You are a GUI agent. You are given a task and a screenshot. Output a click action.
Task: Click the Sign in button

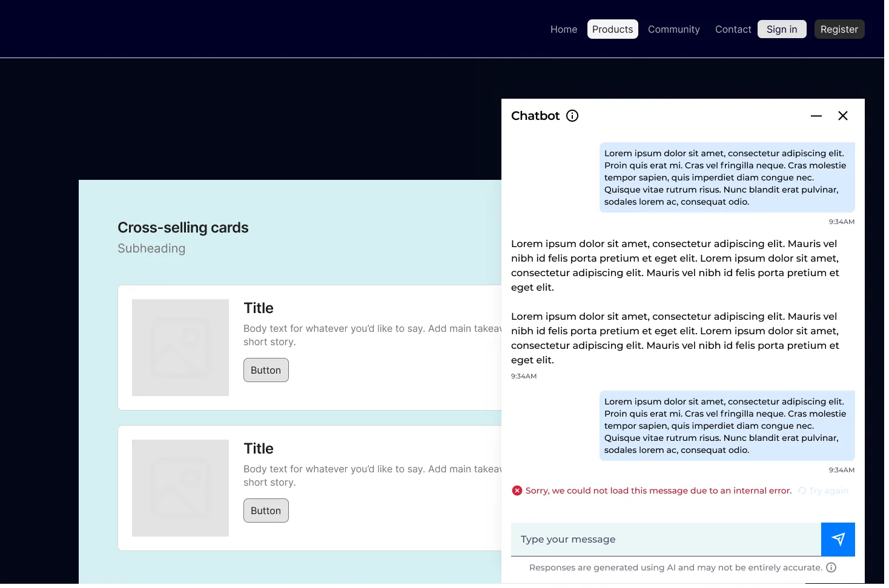point(782,29)
